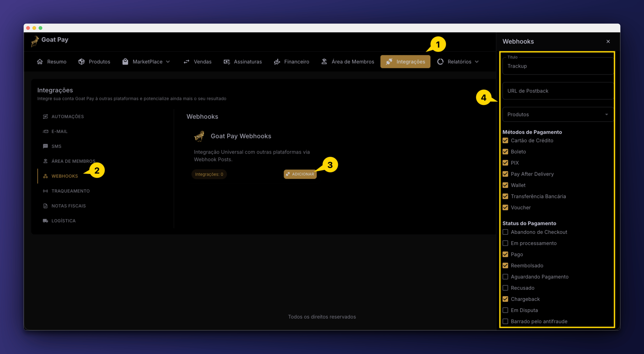Click the SMS chat bubble icon
This screenshot has width=644, height=354.
click(x=45, y=146)
